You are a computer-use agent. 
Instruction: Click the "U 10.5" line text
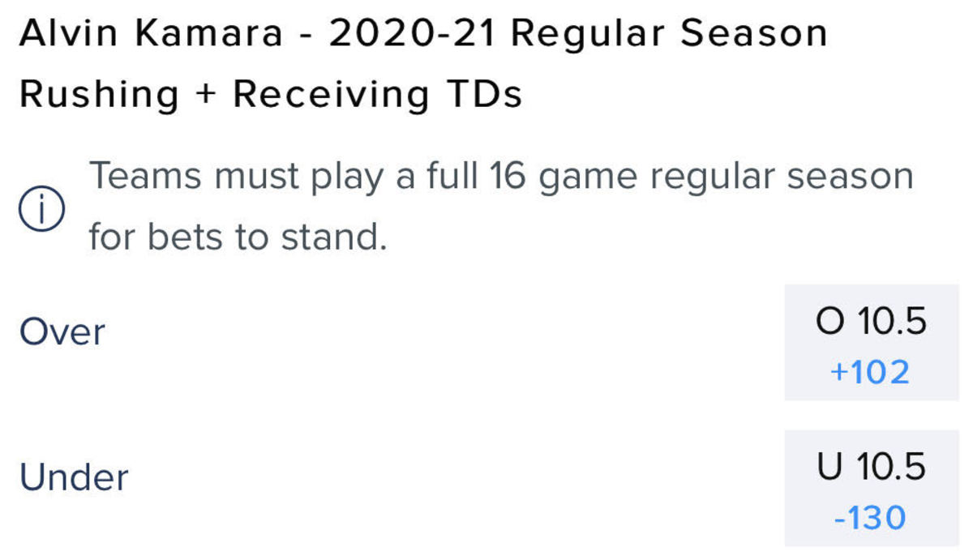point(871,468)
